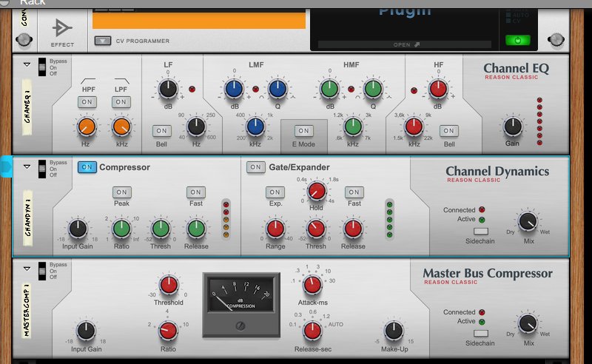The width and height of the screenshot is (592, 364).
Task: Open the CV Programmer dropdown arrow
Action: tap(103, 41)
